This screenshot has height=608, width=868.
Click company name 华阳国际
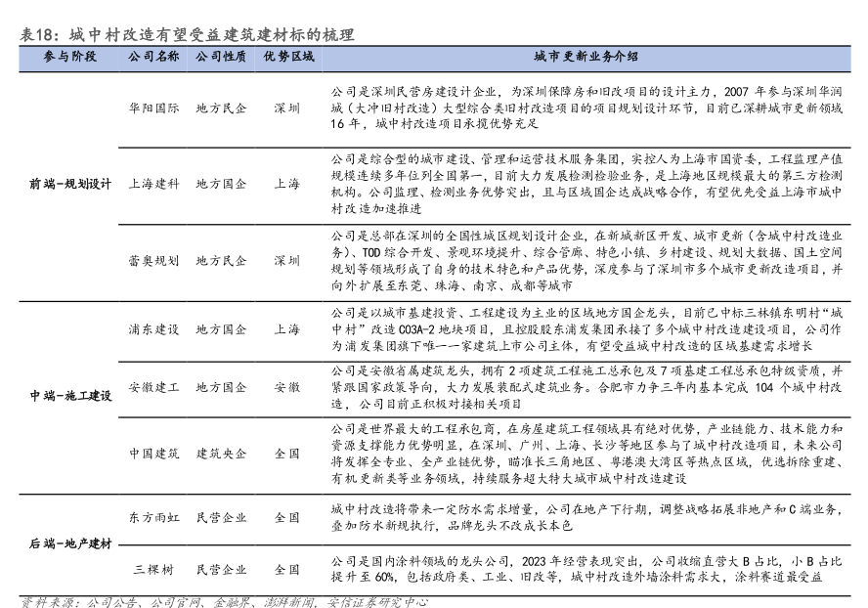click(x=153, y=108)
